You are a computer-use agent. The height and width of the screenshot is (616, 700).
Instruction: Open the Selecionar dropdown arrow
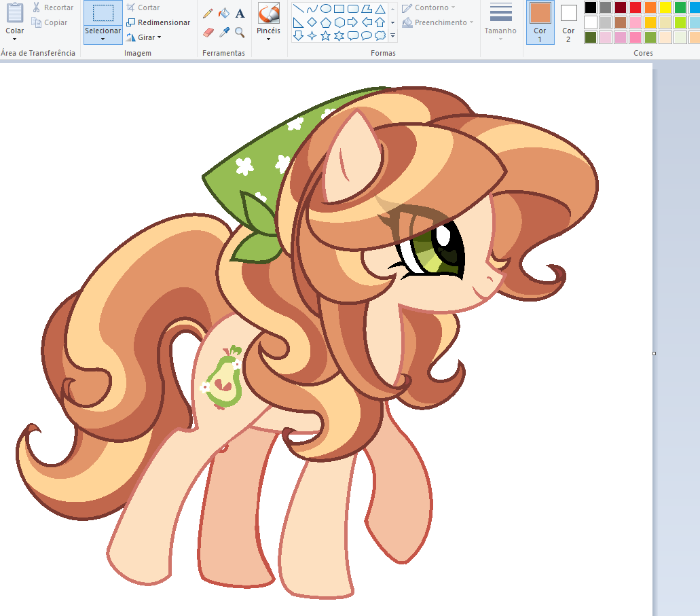tap(103, 39)
